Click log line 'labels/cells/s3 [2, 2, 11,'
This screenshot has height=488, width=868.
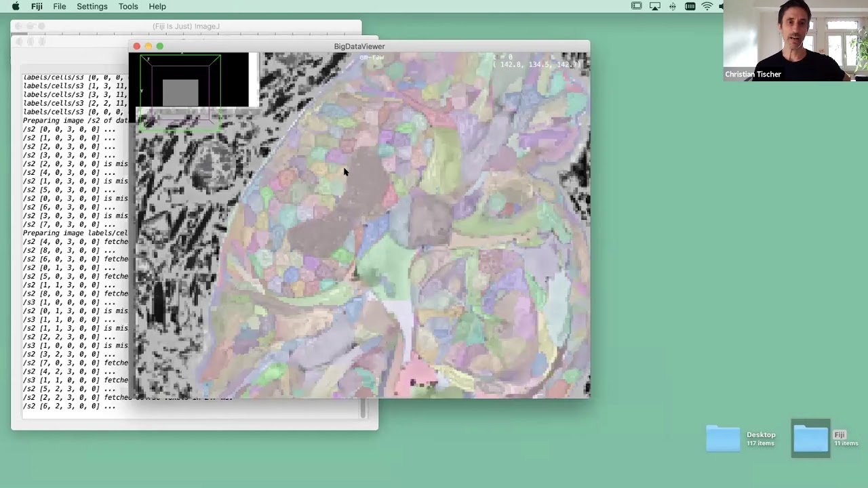click(75, 103)
